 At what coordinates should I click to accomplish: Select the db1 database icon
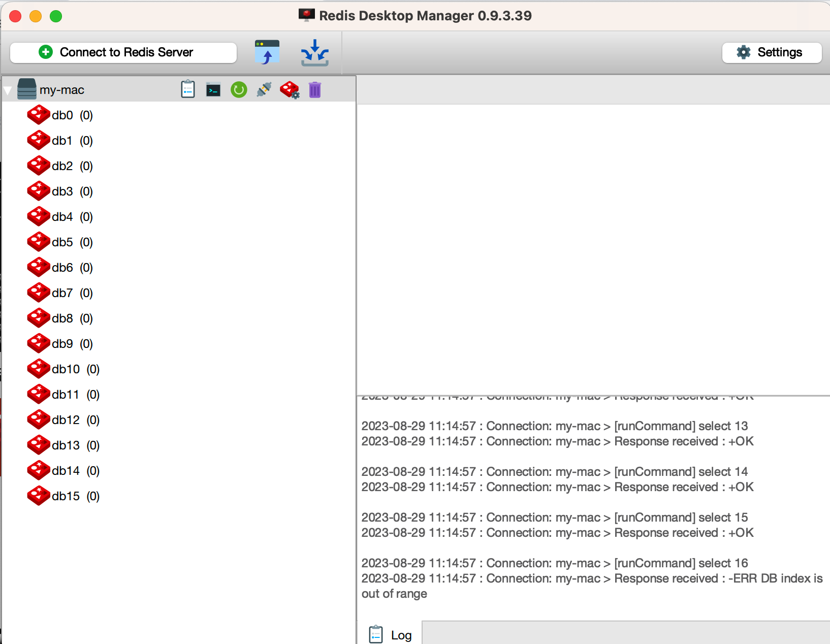click(x=39, y=140)
